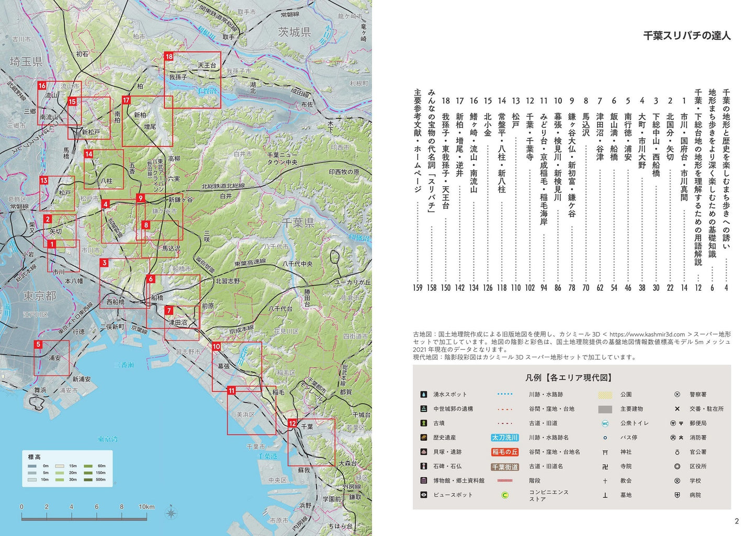Click the kashmir3d.com URL in the notes
This screenshot has height=536, width=756.
(x=647, y=334)
